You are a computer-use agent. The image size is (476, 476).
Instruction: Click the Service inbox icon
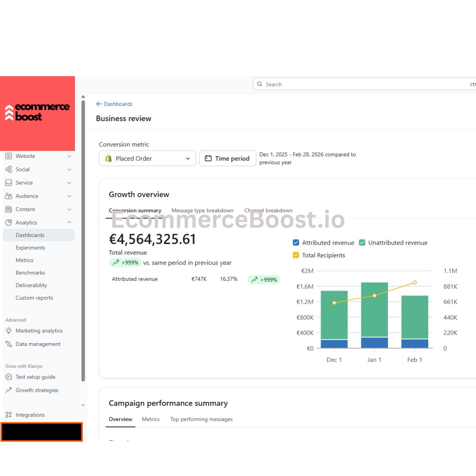[x=9, y=183]
